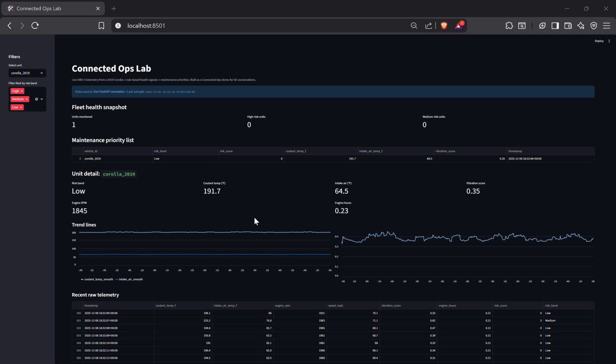This screenshot has width=616, height=364.
Task: Toggle the browser sidebar panel icon
Action: (x=555, y=26)
